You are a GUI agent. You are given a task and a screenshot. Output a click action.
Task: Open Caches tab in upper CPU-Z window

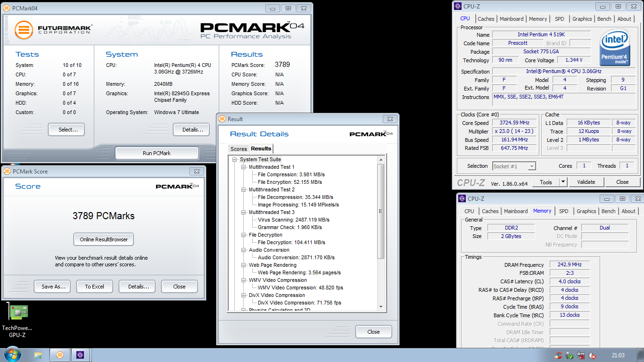pyautogui.click(x=486, y=19)
